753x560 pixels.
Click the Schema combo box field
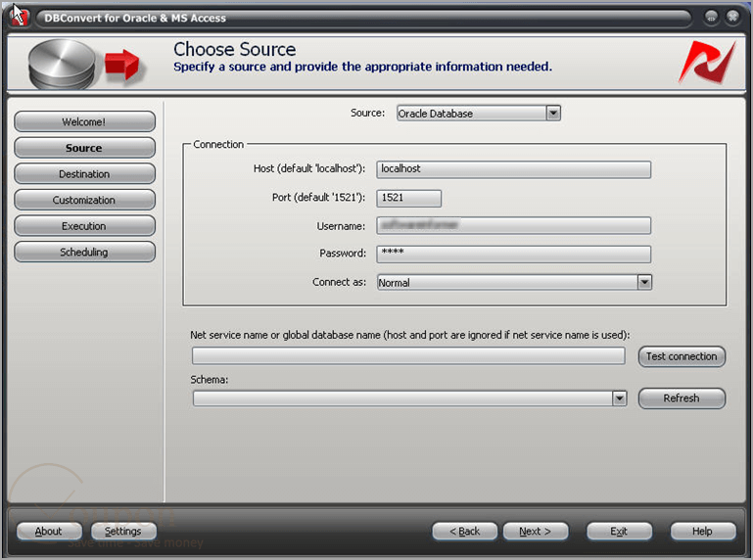(409, 398)
